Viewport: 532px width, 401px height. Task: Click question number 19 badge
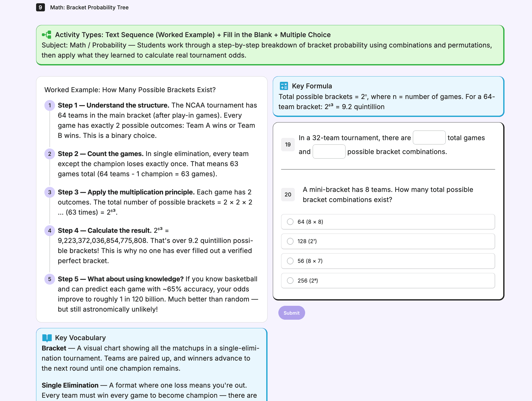click(288, 144)
